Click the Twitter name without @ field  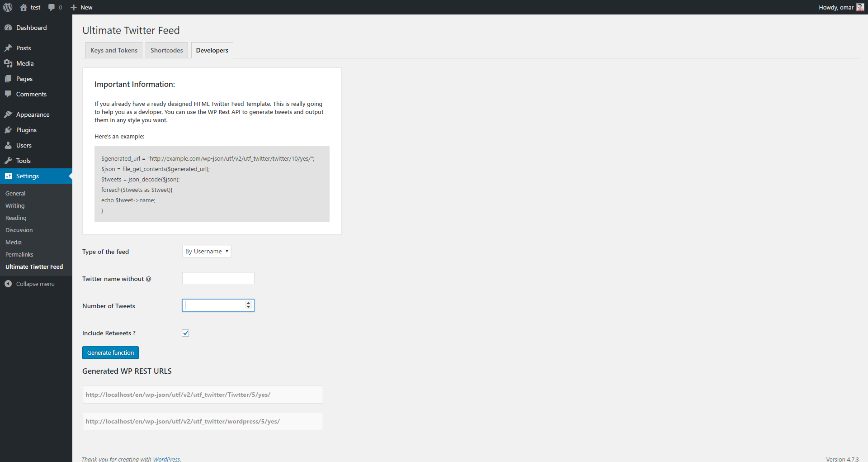pos(218,278)
